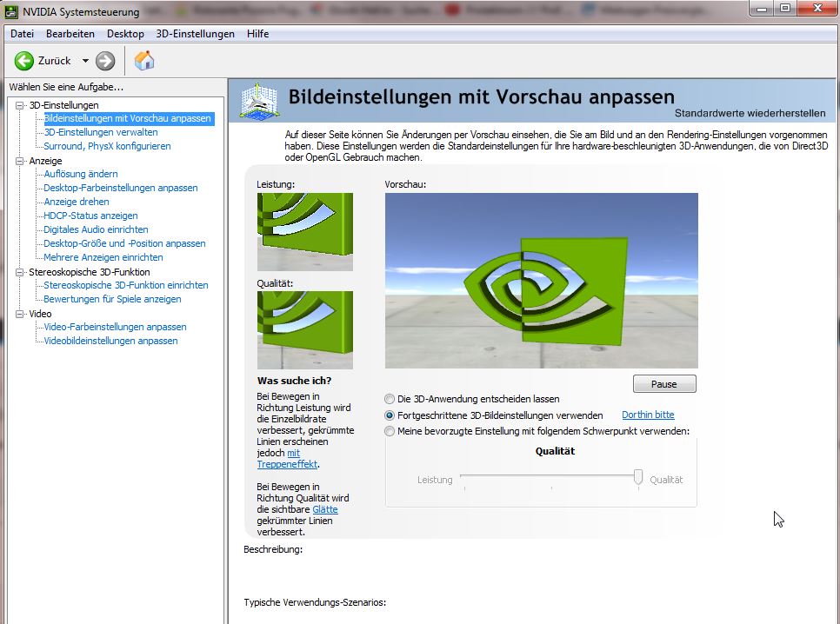Open the 'Glätte' help link
This screenshot has width=840, height=624.
pos(324,509)
